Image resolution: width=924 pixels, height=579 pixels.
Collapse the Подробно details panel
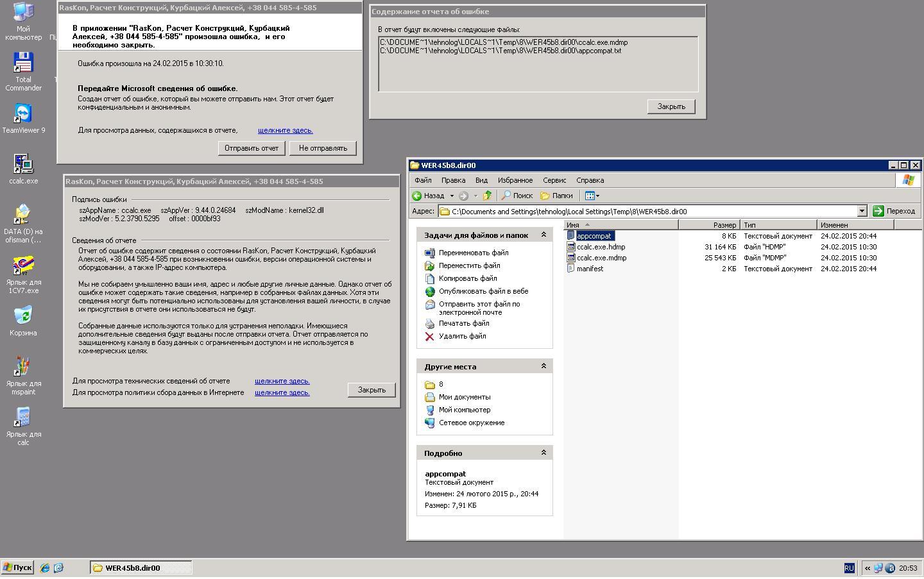(x=543, y=453)
